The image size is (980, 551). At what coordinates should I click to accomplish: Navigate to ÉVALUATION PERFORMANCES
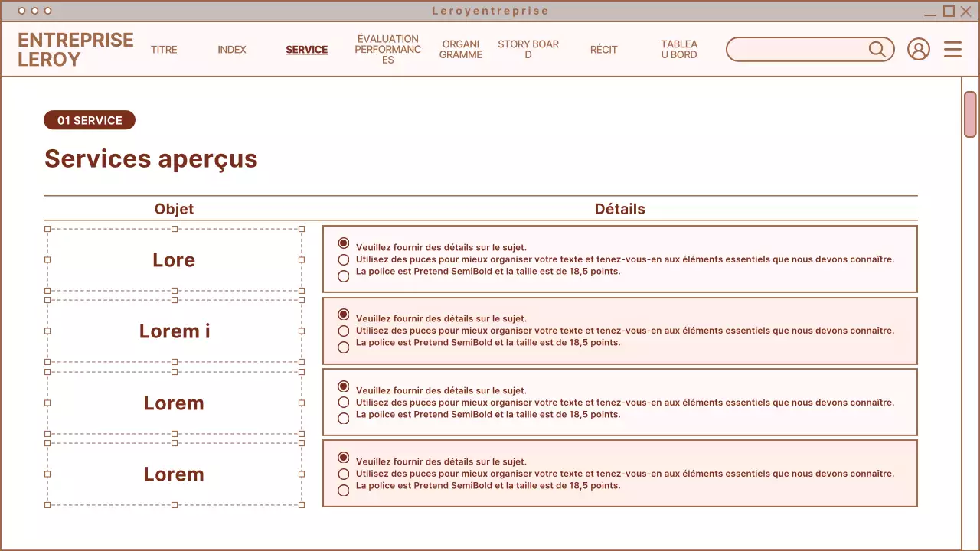click(387, 49)
